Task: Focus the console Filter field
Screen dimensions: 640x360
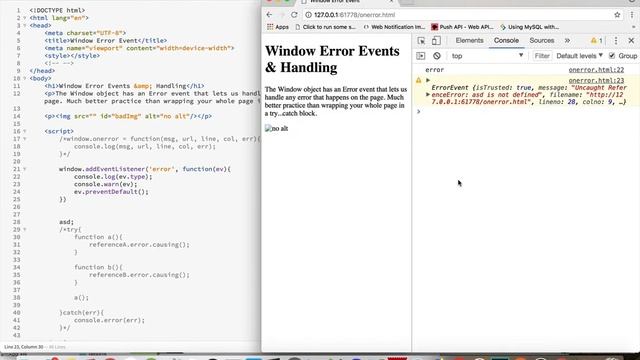Action: point(542,56)
